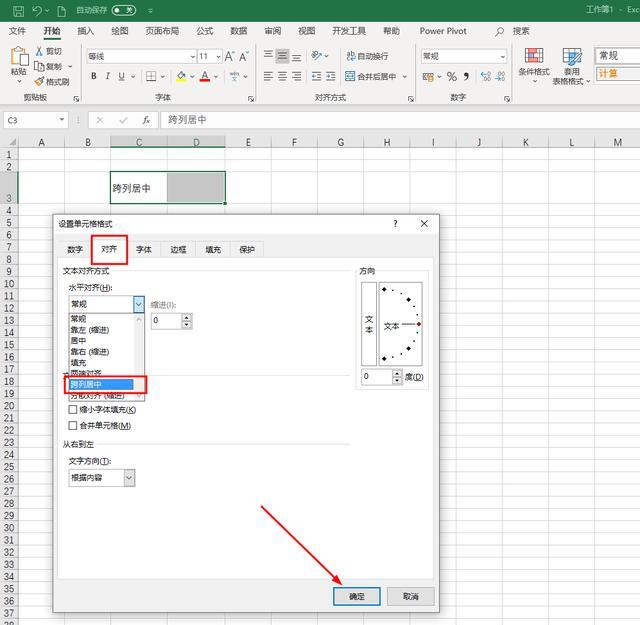Enable the Shrink to fit (缩小字体填充) checkbox
Screen dimensions: 640x625
coord(72,409)
